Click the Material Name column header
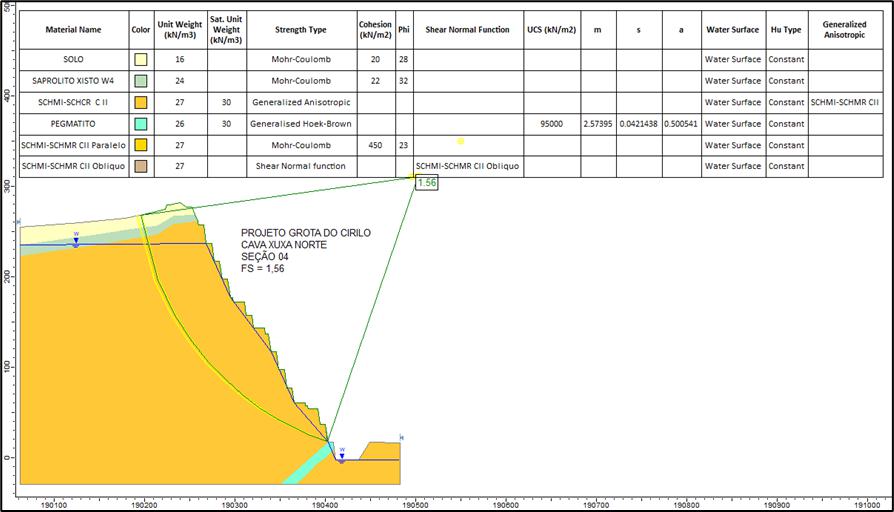The image size is (894, 512). (74, 30)
